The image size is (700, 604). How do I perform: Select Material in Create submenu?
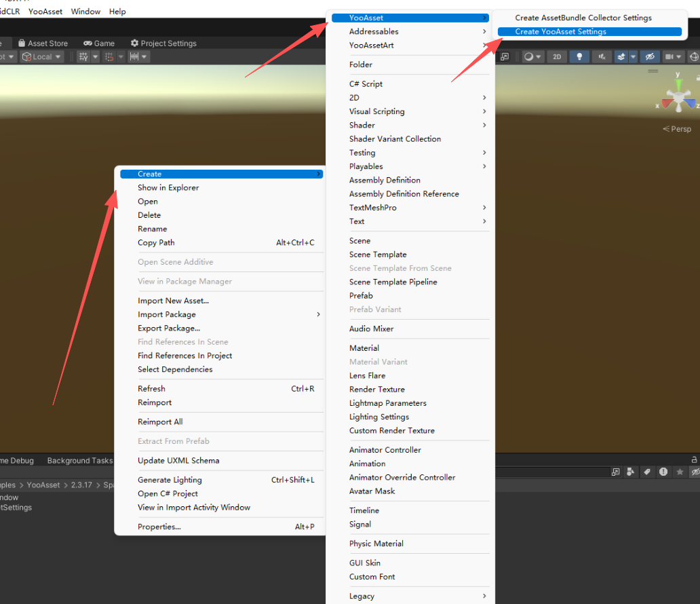[x=410, y=348]
